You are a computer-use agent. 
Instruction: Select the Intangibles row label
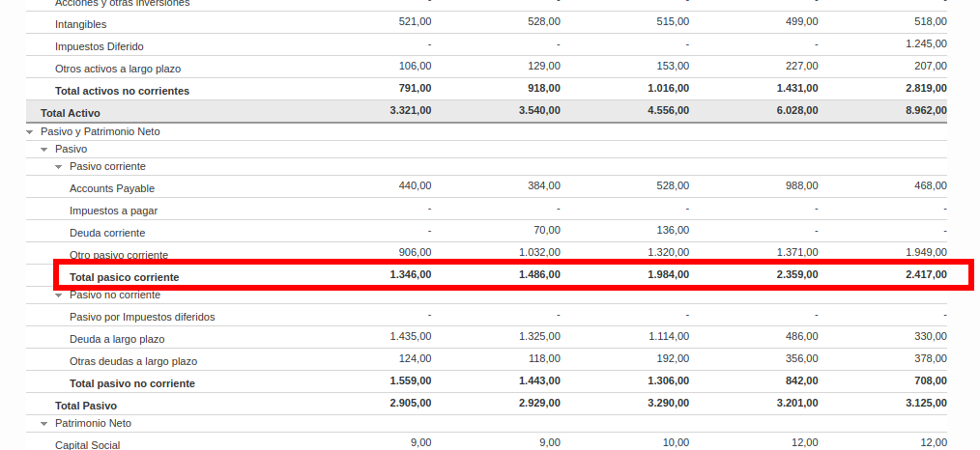point(81,24)
